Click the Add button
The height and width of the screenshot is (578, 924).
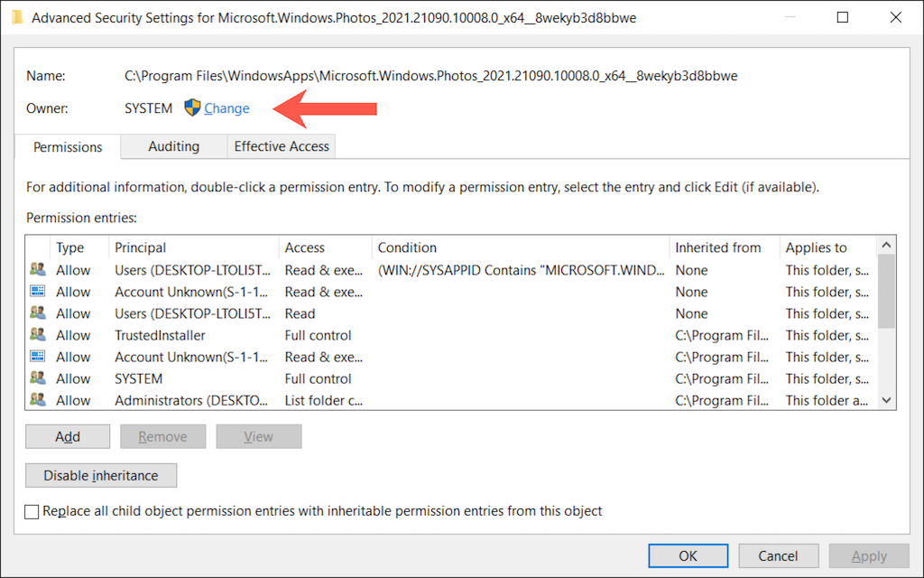pyautogui.click(x=68, y=437)
